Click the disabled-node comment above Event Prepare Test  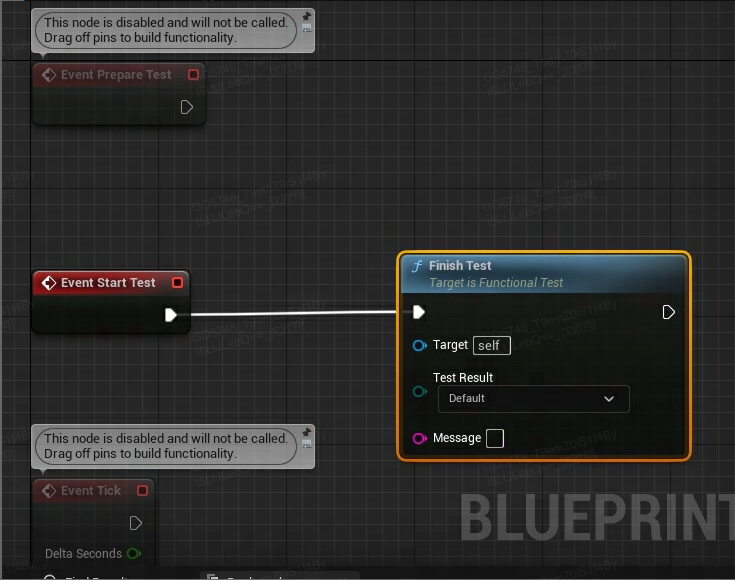tap(166, 30)
